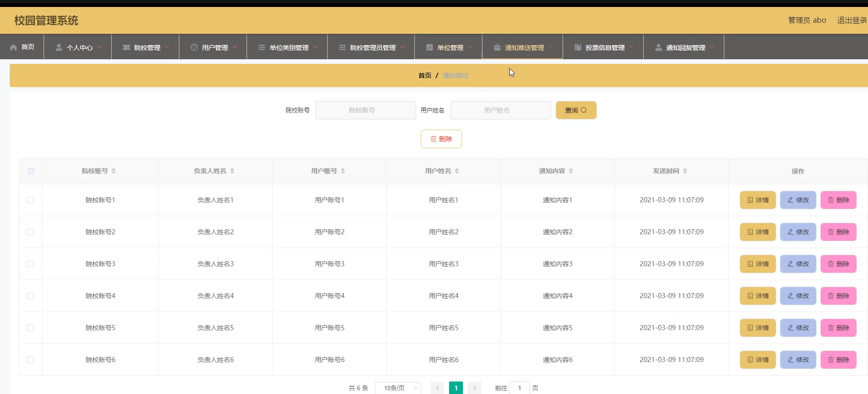The height and width of the screenshot is (394, 868).
Task: Click the 用户姓名5 cell
Action: tap(444, 328)
